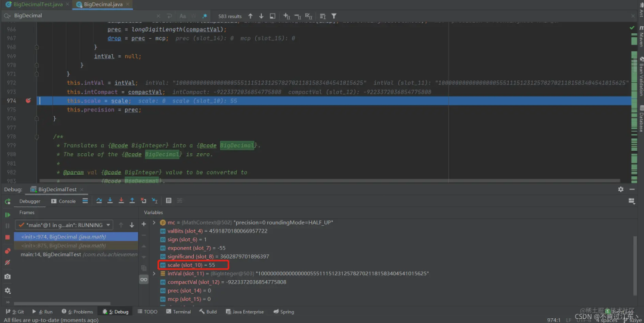The height and width of the screenshot is (323, 644).
Task: Resume Program with the green play icon
Action: pyautogui.click(x=7, y=215)
